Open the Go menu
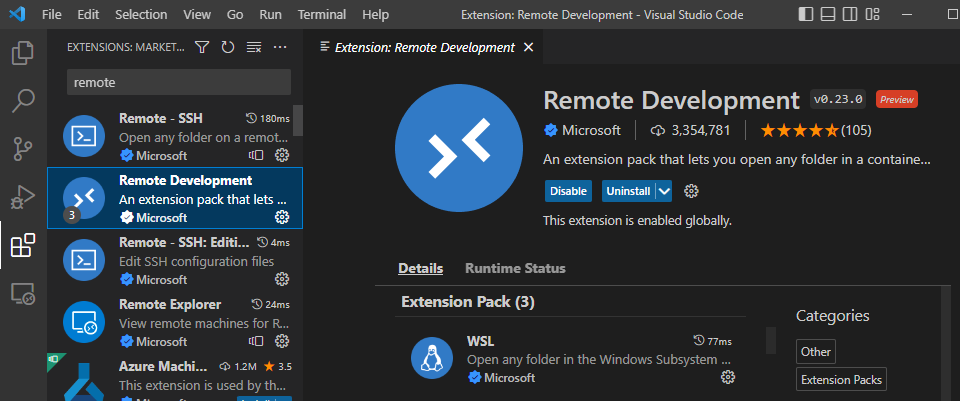 235,14
